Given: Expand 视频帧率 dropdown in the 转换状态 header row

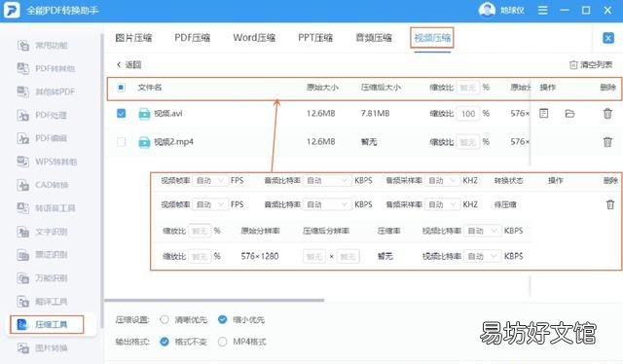Looking at the screenshot, I should click(x=210, y=180).
